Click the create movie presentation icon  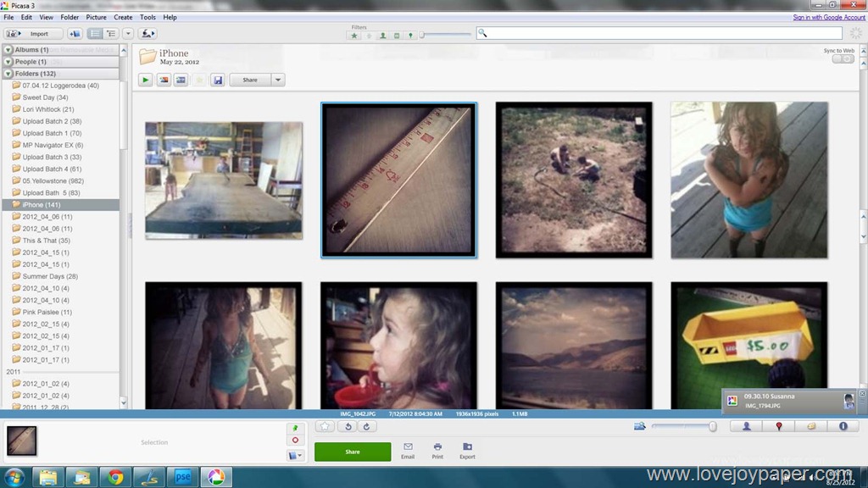click(x=181, y=80)
